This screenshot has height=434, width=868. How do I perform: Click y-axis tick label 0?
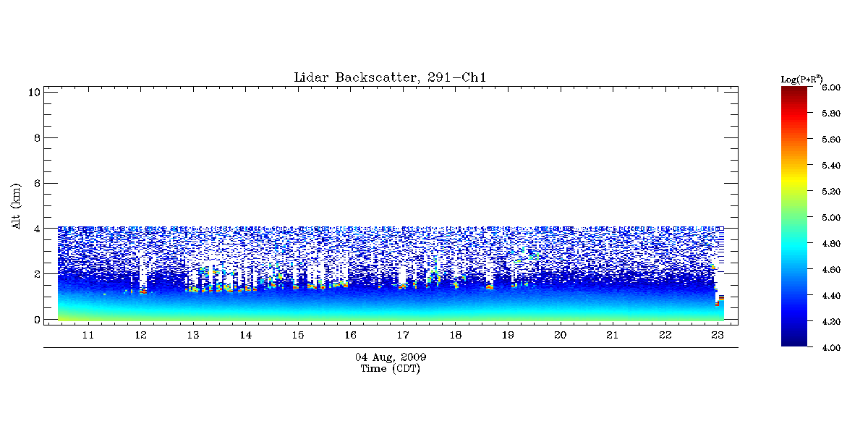coord(36,320)
